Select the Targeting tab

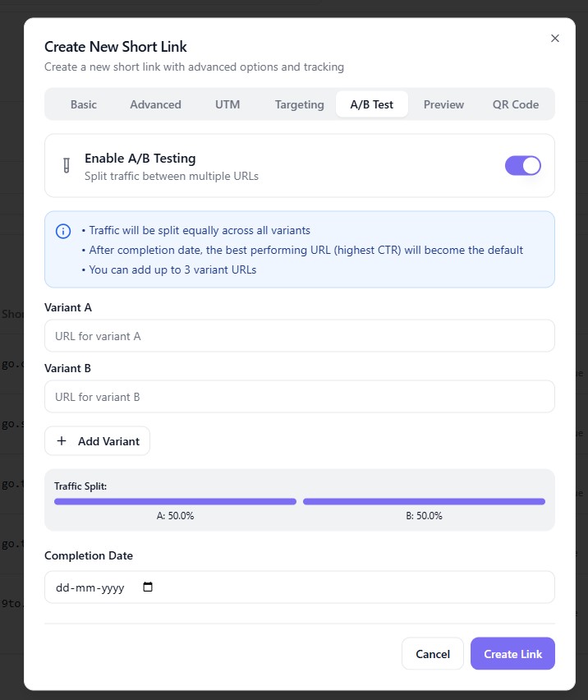(x=299, y=104)
